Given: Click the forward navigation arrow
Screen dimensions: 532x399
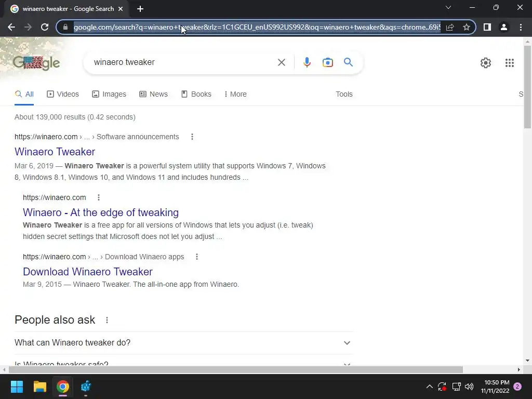Looking at the screenshot, I should tap(28, 27).
